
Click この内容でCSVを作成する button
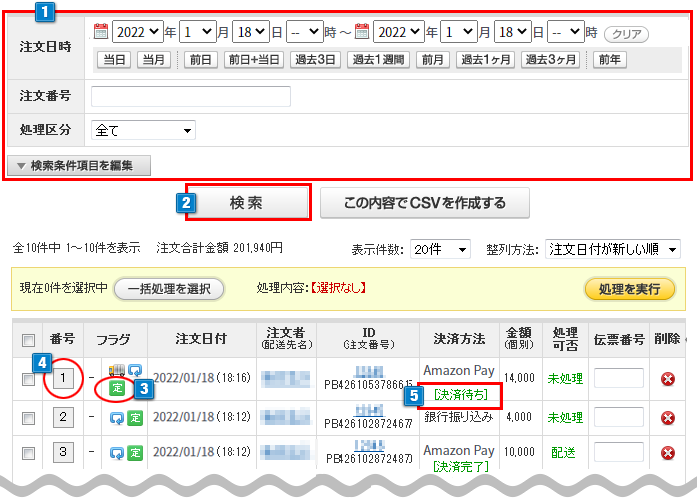click(425, 203)
